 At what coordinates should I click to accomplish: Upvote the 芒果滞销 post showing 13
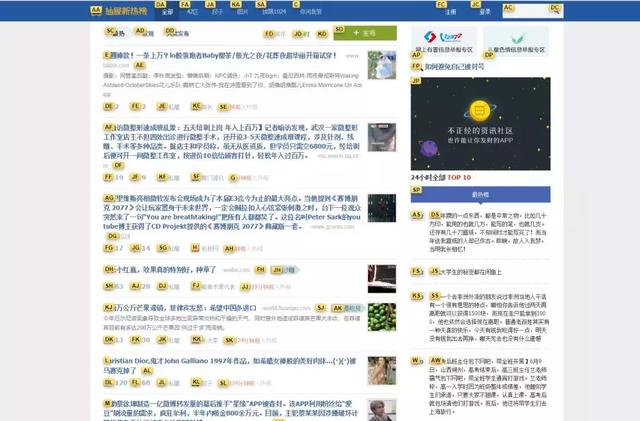[113, 340]
